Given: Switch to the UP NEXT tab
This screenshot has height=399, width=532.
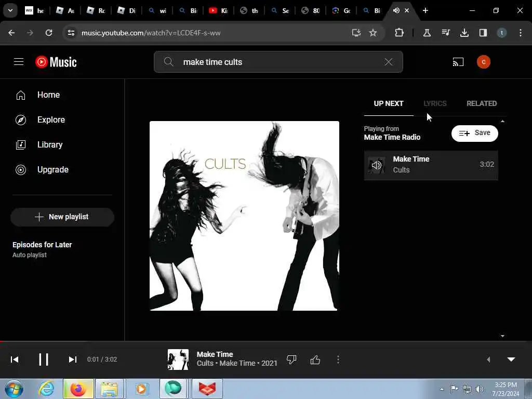Looking at the screenshot, I should (389, 103).
